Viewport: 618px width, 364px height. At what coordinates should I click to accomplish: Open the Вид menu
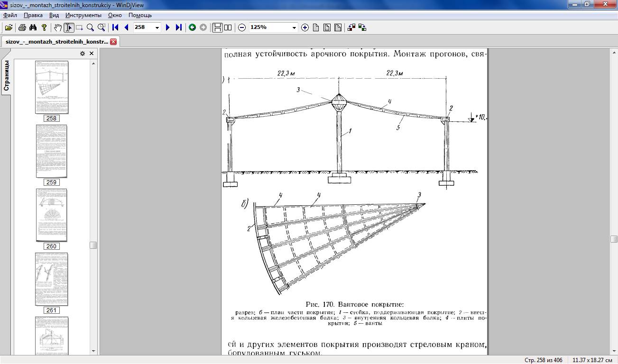(x=54, y=15)
